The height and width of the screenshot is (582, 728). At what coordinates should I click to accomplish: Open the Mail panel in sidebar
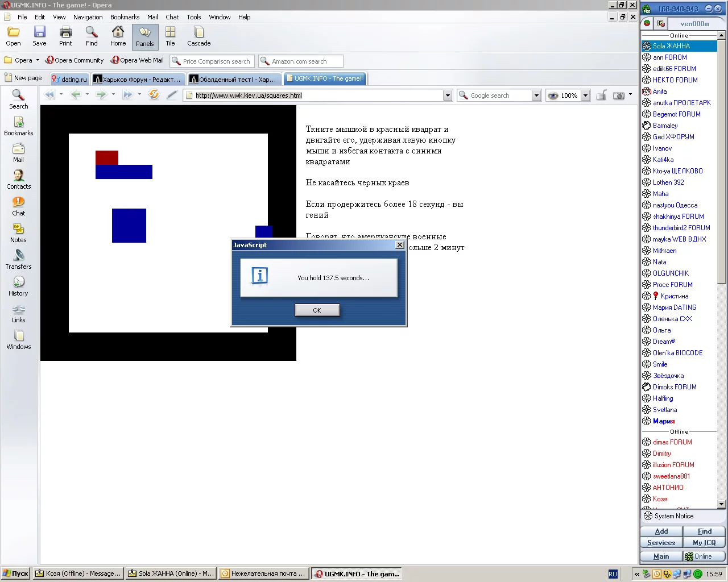coord(19,153)
